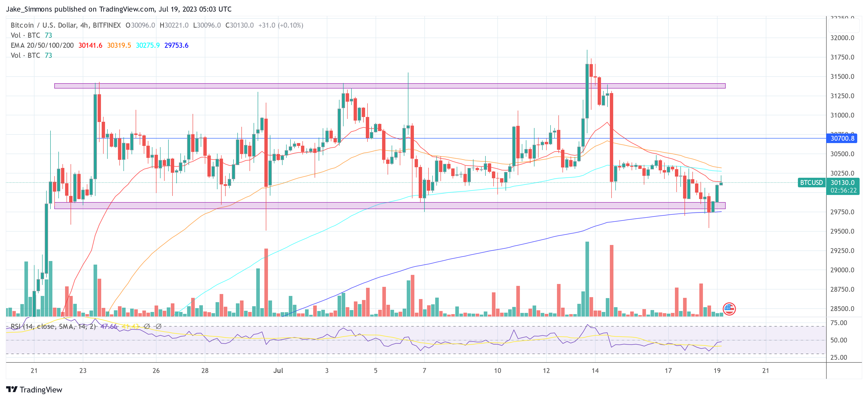Click the second Vol · BTC legend

[31, 55]
